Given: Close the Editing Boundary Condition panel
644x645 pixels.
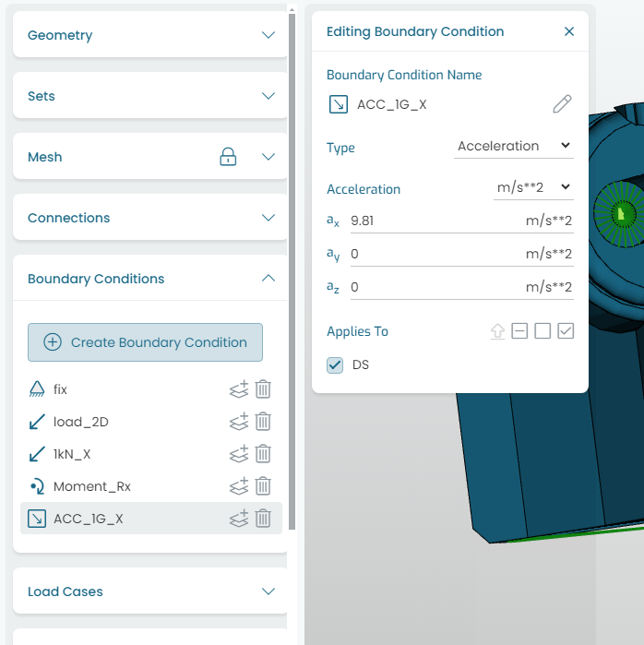Looking at the screenshot, I should pyautogui.click(x=569, y=31).
